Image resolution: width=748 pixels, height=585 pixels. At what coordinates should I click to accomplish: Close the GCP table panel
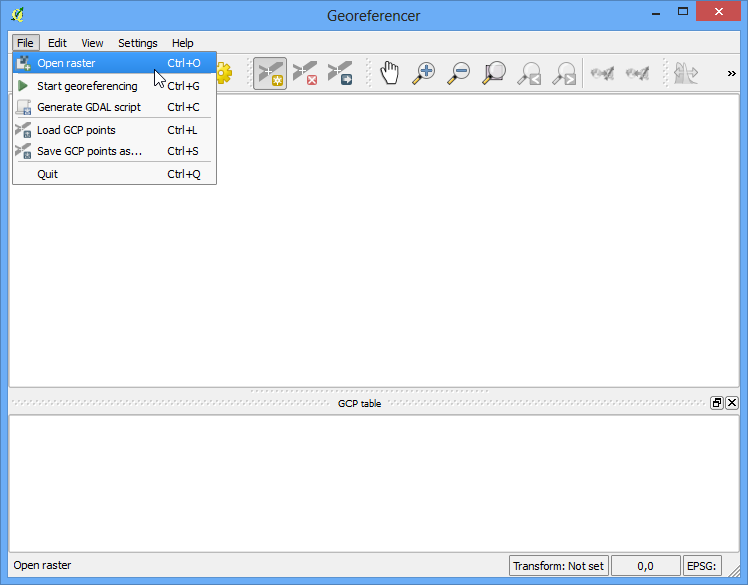coord(732,403)
